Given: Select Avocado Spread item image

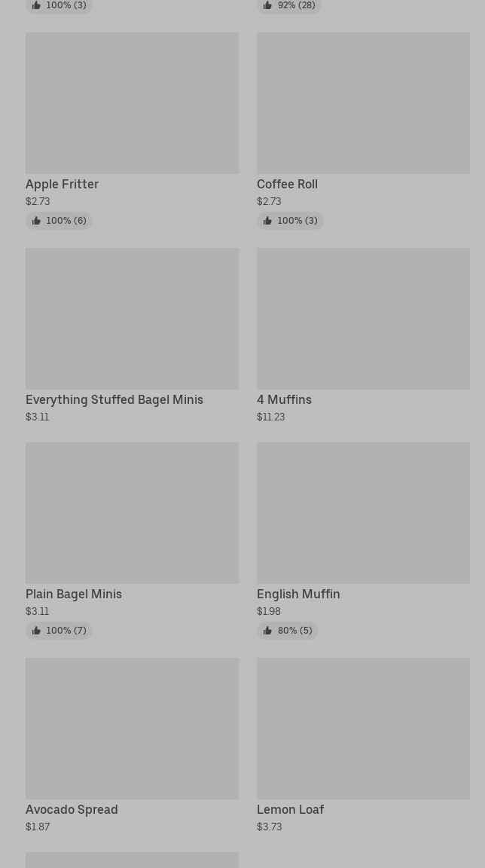Looking at the screenshot, I should (132, 729).
